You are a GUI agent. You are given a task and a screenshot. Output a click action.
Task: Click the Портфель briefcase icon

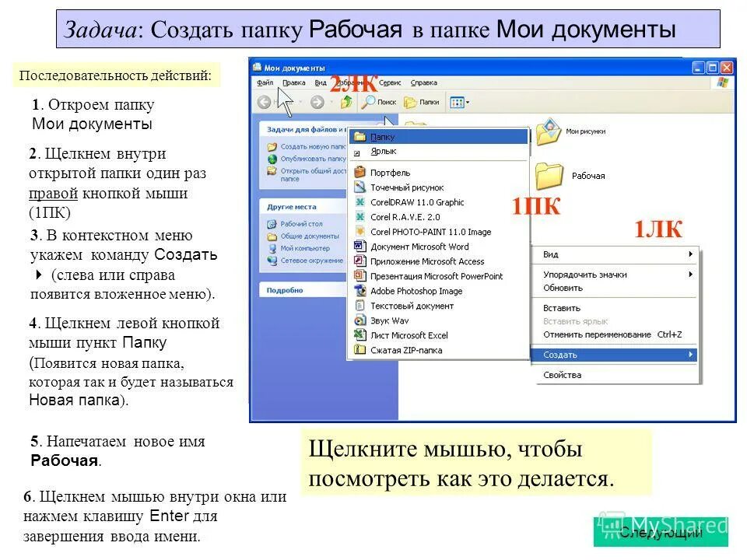[x=359, y=173]
